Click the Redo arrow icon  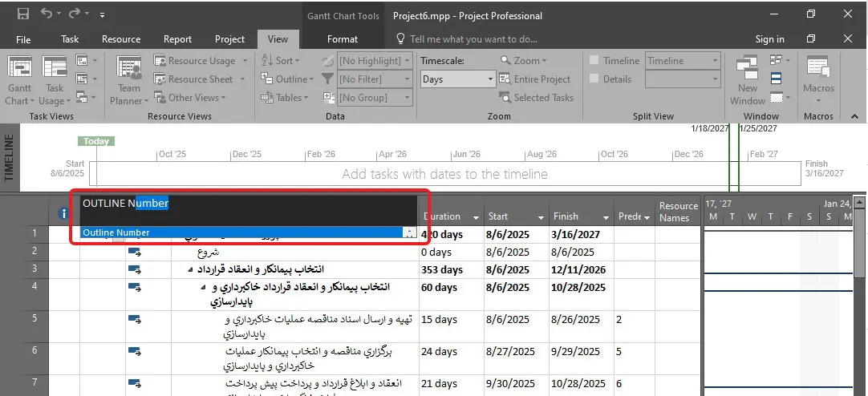tap(74, 14)
